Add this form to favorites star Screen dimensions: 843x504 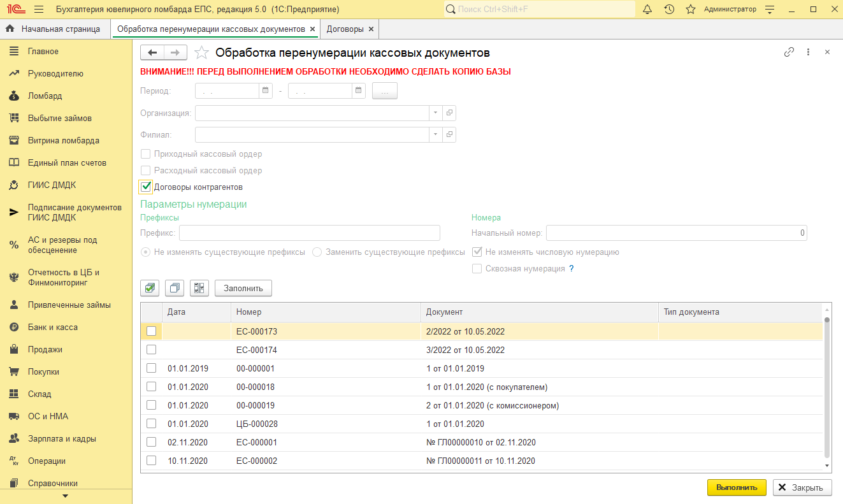(x=201, y=53)
